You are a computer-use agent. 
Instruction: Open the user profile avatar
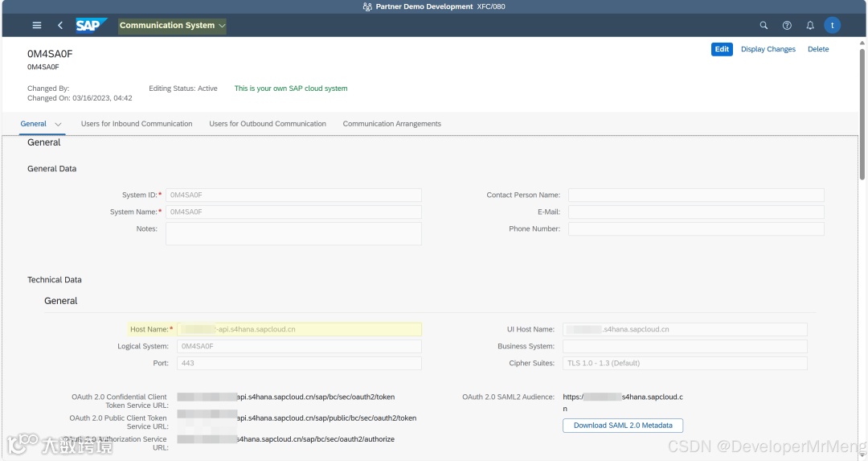click(x=832, y=26)
